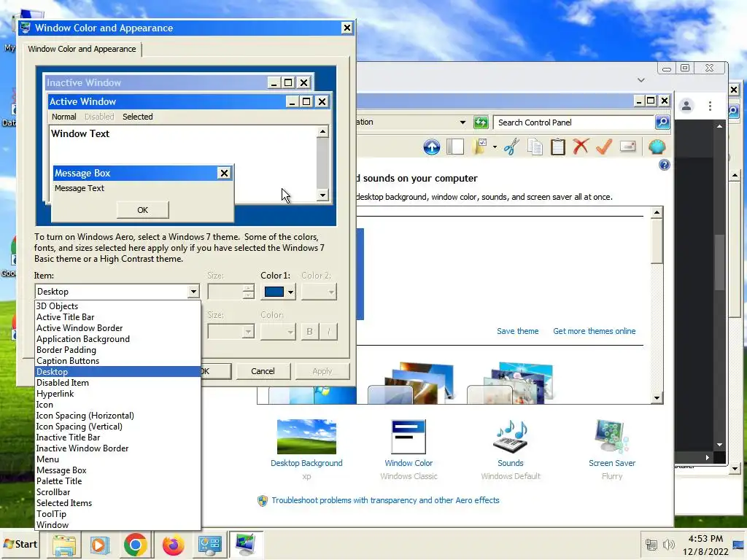
Task: Open Chrome from the taskbar
Action: point(135,545)
